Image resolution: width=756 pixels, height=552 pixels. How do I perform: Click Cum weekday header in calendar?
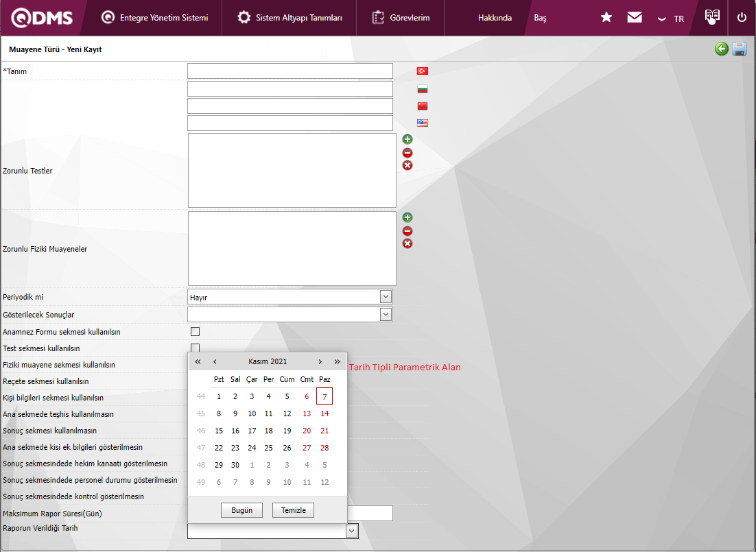(287, 379)
